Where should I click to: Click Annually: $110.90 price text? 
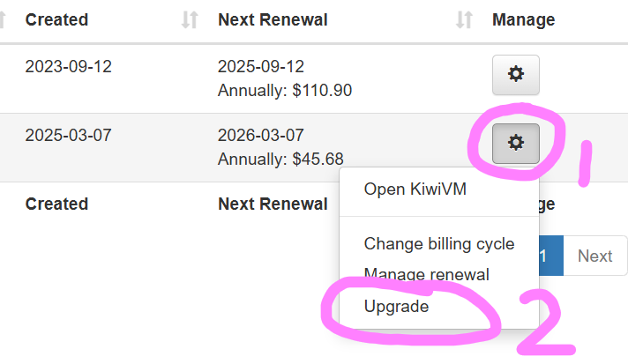tap(285, 91)
